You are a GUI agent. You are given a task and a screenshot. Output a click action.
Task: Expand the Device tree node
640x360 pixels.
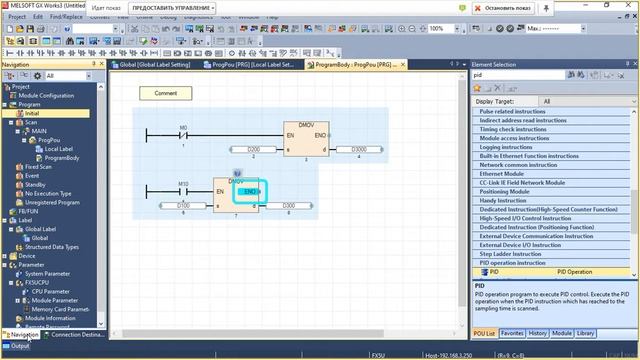click(x=5, y=256)
